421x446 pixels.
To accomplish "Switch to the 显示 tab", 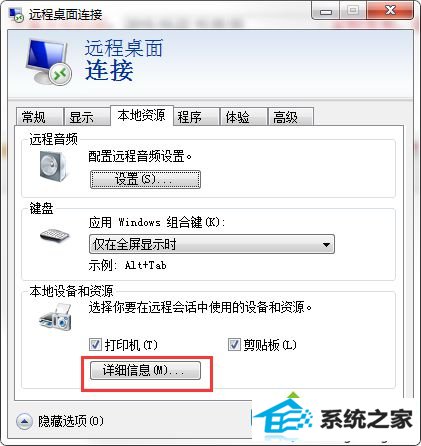I will 87,117.
